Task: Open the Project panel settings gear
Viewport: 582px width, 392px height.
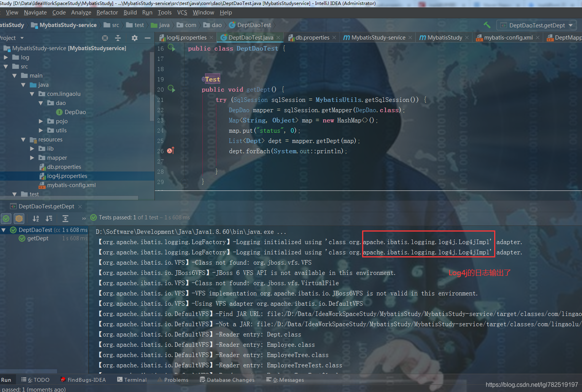Action: [x=134, y=38]
